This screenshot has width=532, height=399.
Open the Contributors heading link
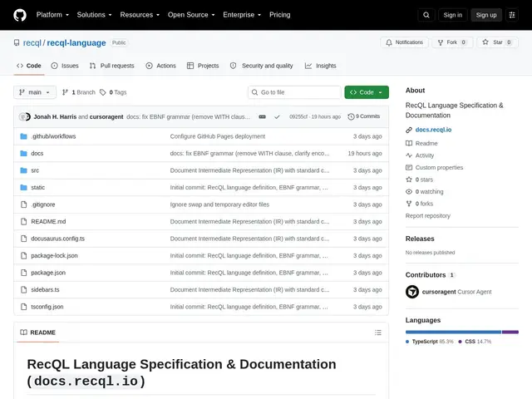tap(430, 275)
